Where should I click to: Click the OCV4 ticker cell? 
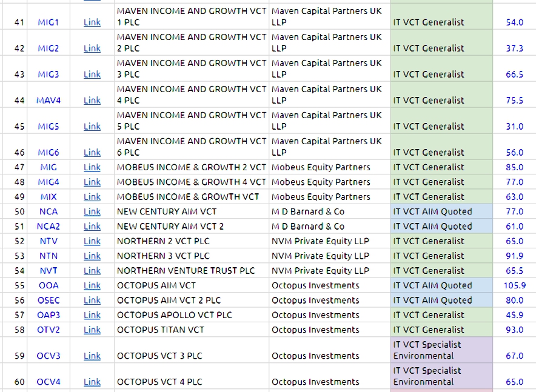(48, 376)
